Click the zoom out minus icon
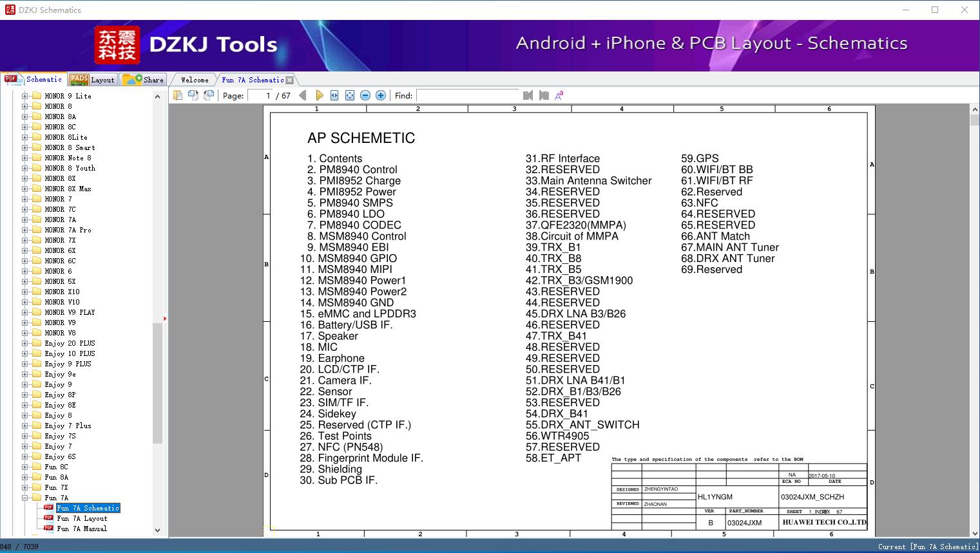Image resolution: width=980 pixels, height=553 pixels. click(x=365, y=95)
